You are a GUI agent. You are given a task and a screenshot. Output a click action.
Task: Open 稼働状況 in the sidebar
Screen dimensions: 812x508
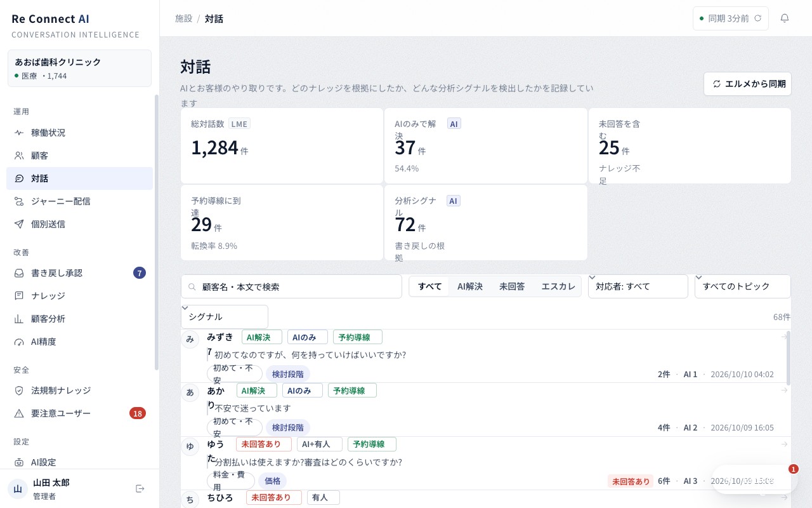79,133
